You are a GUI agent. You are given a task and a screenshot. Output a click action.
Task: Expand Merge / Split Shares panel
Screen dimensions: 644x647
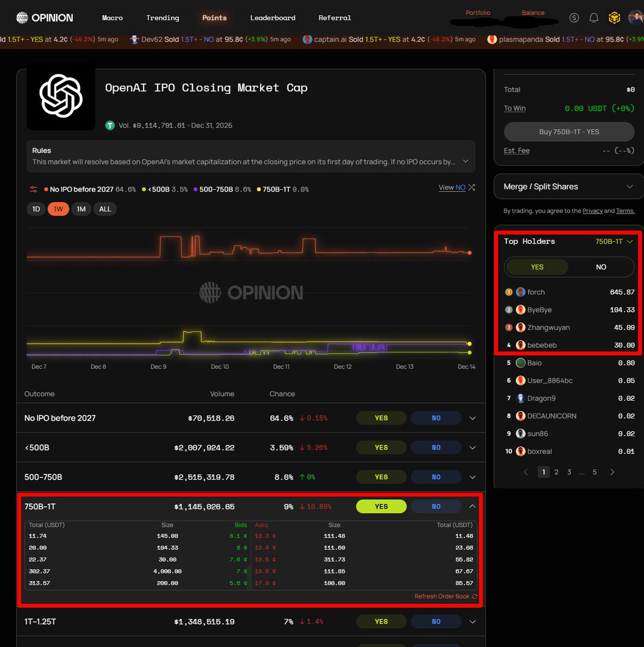[629, 187]
